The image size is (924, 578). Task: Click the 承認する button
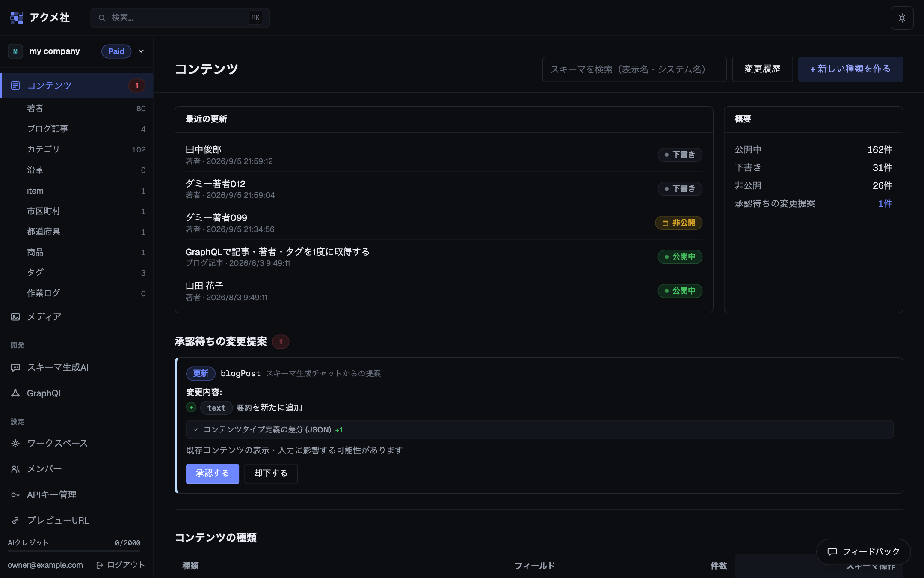click(213, 474)
